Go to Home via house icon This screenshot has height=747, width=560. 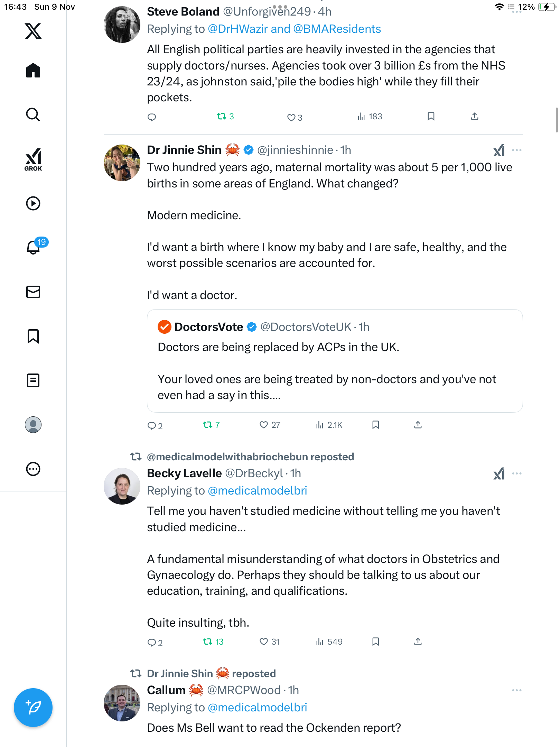tap(33, 71)
